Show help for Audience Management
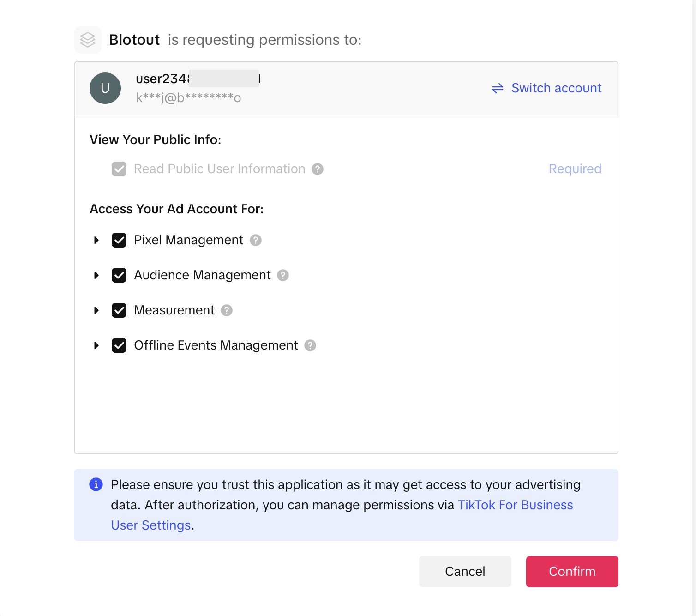696x616 pixels. point(283,275)
